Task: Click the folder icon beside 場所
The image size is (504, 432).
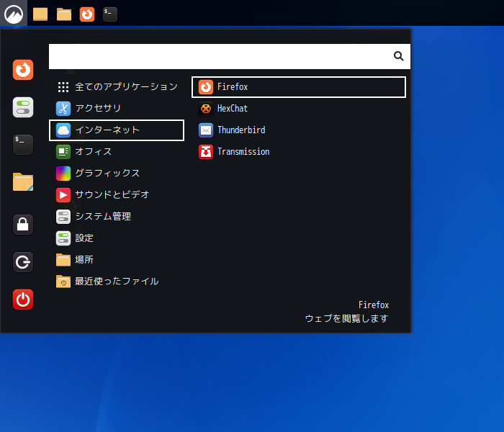Action: click(x=63, y=260)
